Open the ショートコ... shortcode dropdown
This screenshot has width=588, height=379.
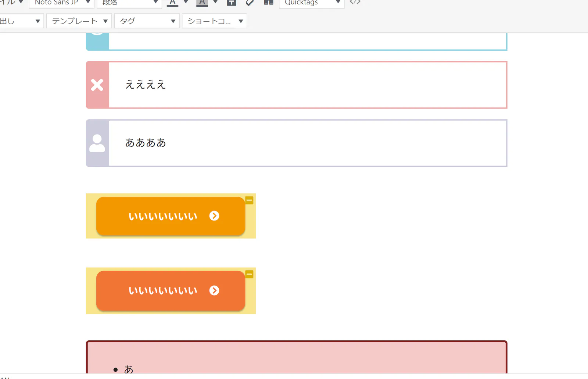pyautogui.click(x=214, y=21)
